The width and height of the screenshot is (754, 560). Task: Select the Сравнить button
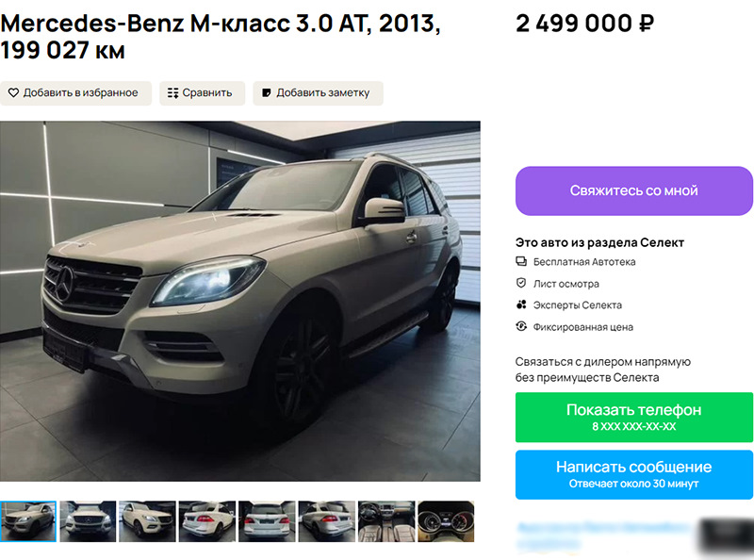click(203, 92)
